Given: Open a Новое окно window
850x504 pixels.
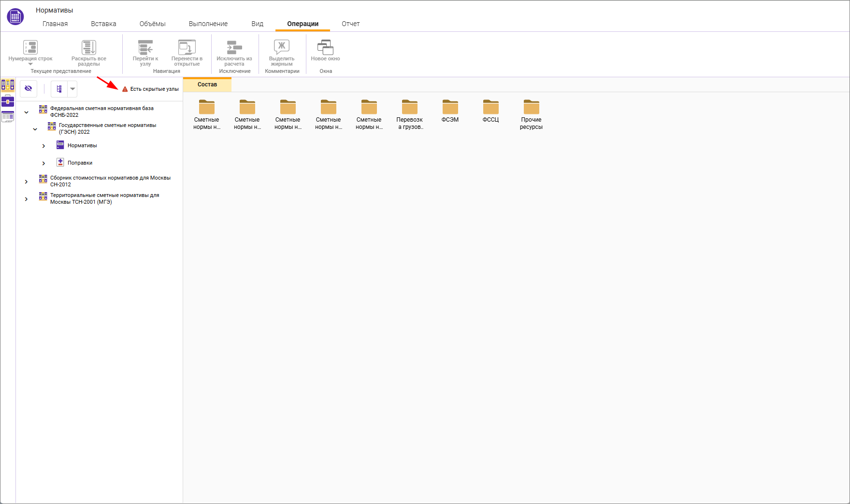Looking at the screenshot, I should [325, 47].
